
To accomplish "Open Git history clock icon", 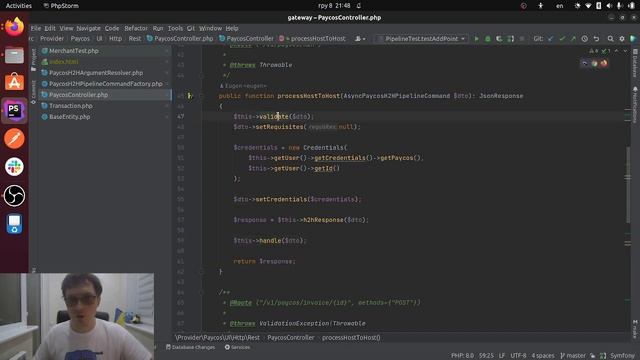I will [584, 39].
